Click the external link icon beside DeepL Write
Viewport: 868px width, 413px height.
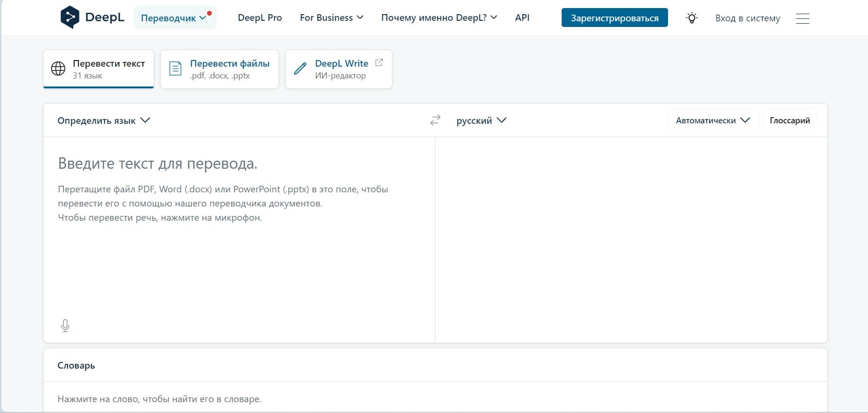point(379,62)
